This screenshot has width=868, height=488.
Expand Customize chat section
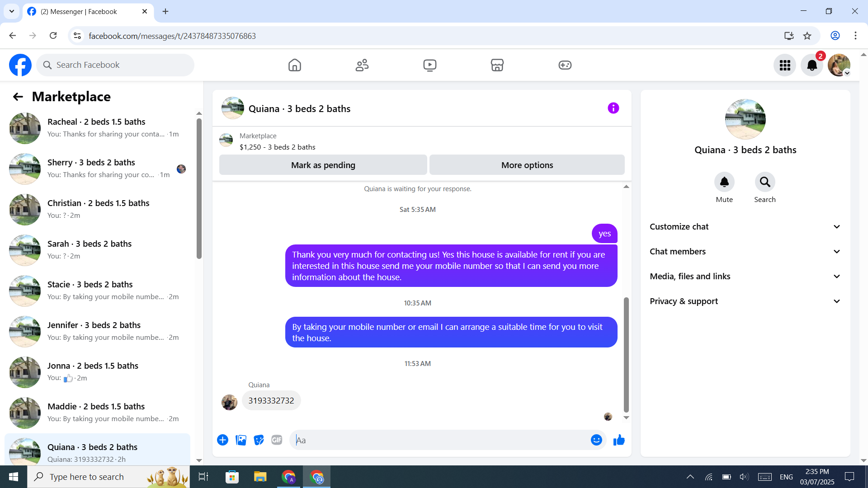[x=745, y=227]
